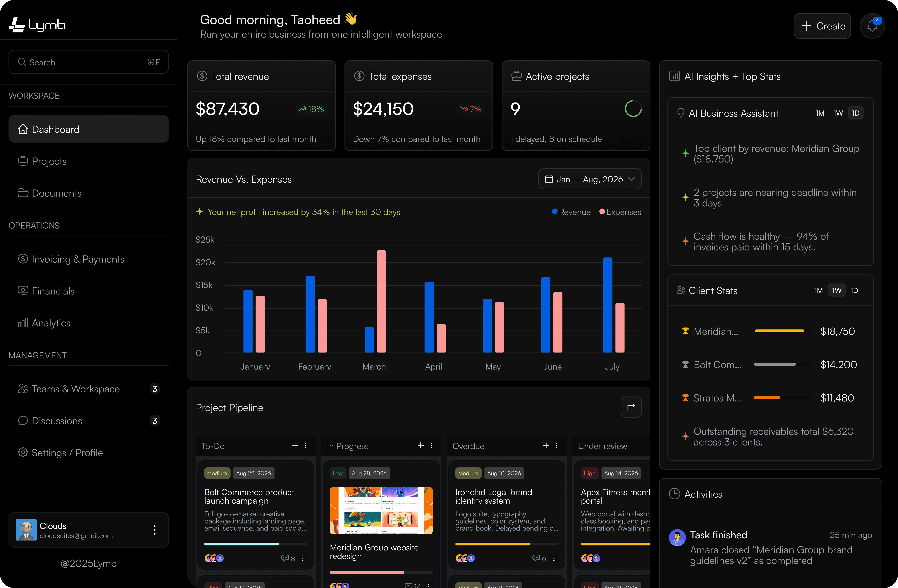The width and height of the screenshot is (898, 588).
Task: Select 1D range in AI Business Assistant
Action: coord(856,113)
